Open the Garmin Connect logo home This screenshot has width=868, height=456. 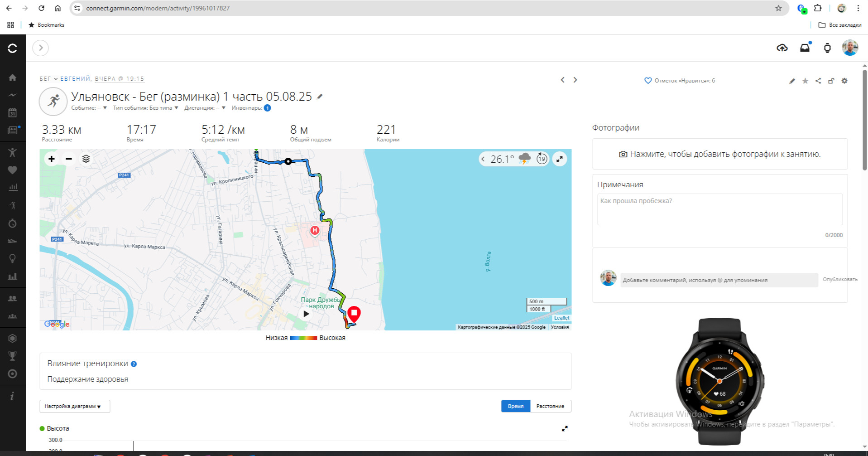coord(13,48)
